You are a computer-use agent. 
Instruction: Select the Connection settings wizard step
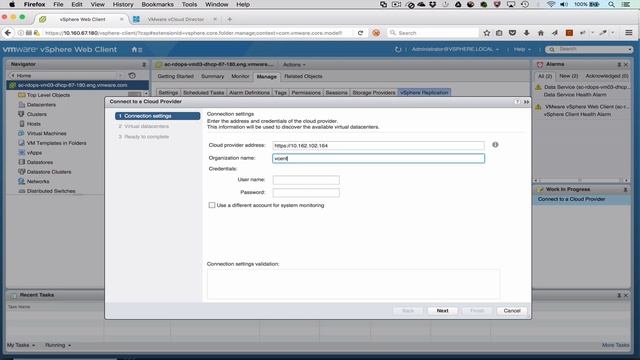(x=158, y=116)
